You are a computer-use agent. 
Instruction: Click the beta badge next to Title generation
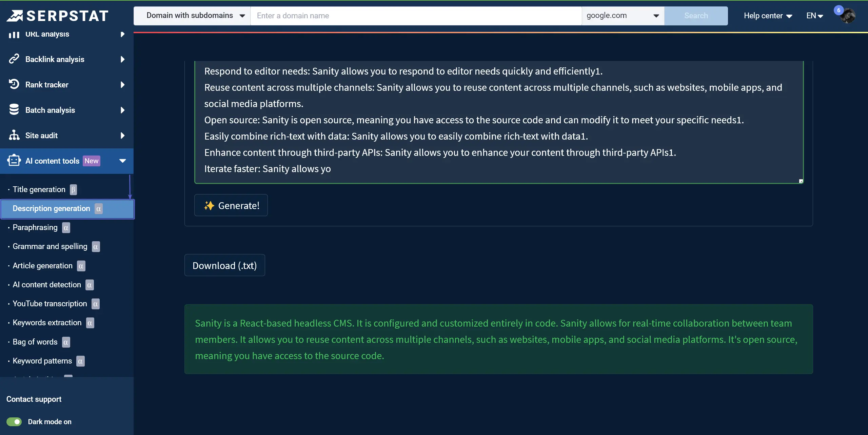73,190
